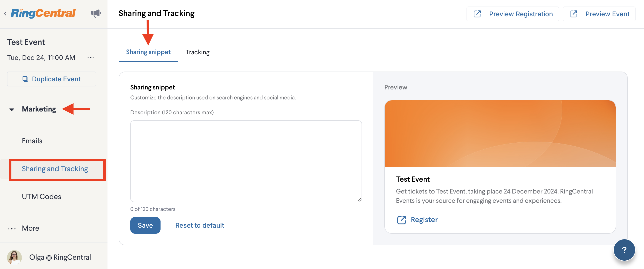Click the Save button
The height and width of the screenshot is (269, 644).
point(145,225)
